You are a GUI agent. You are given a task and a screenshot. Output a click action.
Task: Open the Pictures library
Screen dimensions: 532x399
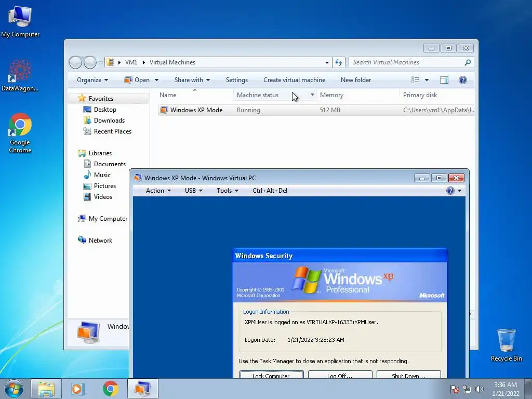pyautogui.click(x=105, y=186)
